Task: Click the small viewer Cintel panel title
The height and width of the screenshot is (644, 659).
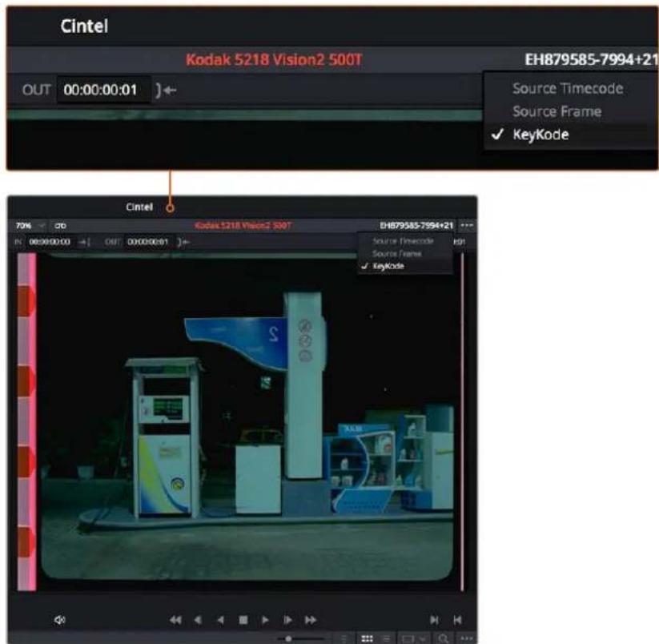Action: [139, 207]
